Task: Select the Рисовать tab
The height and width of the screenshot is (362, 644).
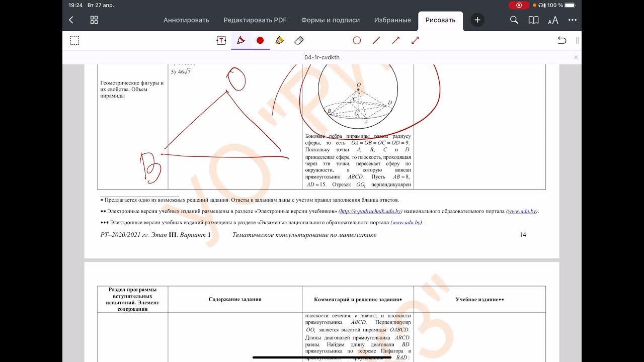Action: 440,20
